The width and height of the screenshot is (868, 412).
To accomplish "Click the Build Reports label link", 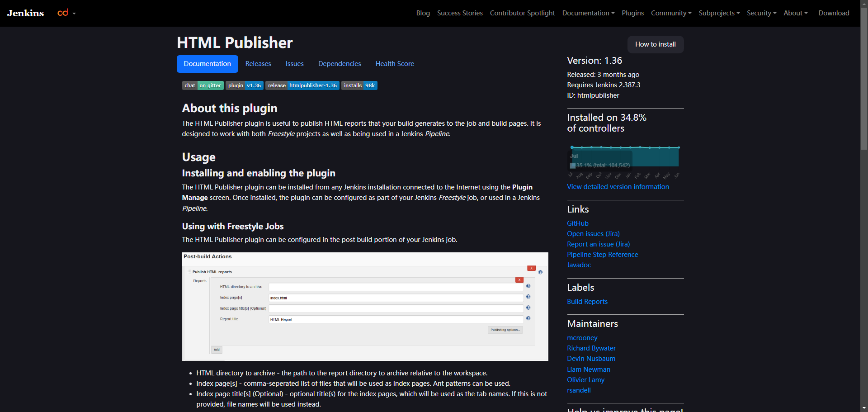I will (587, 302).
